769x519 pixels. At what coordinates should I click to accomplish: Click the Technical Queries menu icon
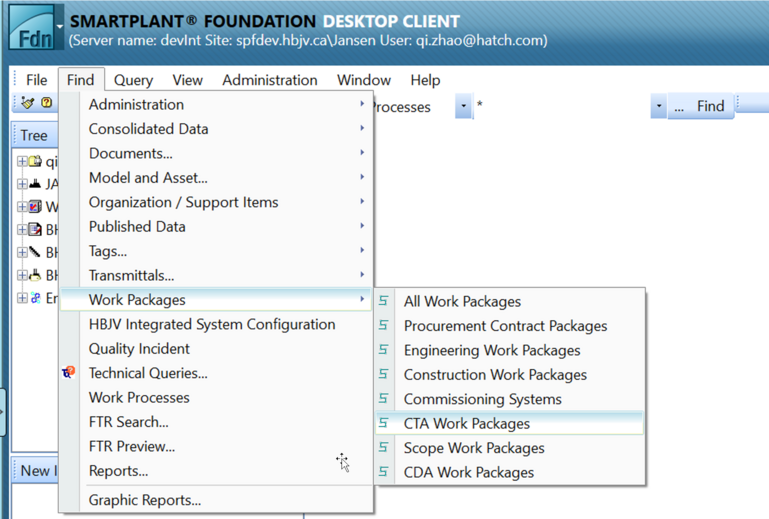pos(69,372)
